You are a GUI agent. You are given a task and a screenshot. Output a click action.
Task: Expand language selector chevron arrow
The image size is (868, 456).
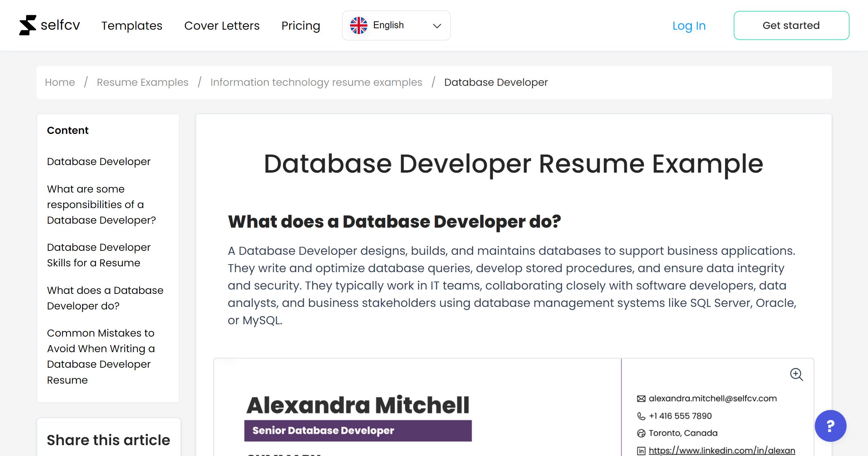coord(437,26)
